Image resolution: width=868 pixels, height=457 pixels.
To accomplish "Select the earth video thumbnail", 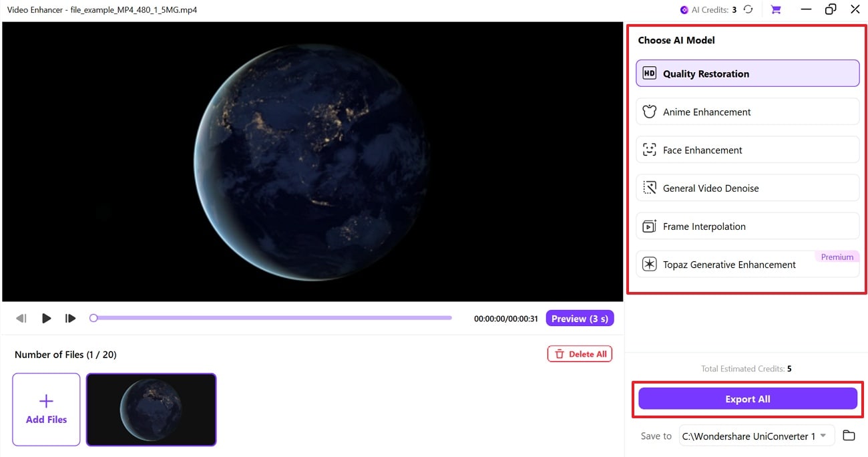I will tap(150, 409).
